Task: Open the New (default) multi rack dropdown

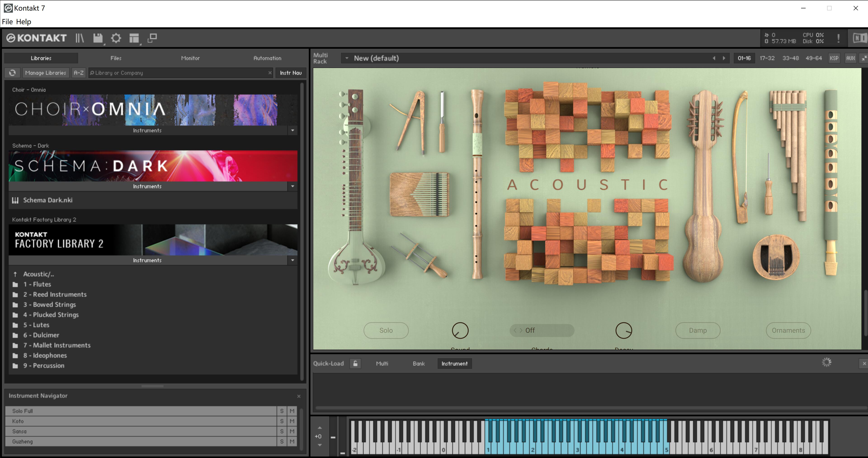Action: (x=347, y=58)
